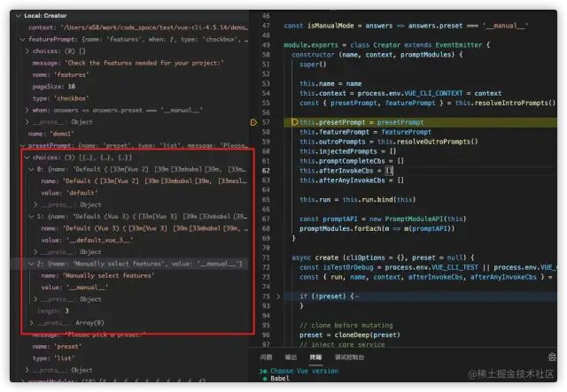Click the module.exports = class Creator line

pos(386,45)
